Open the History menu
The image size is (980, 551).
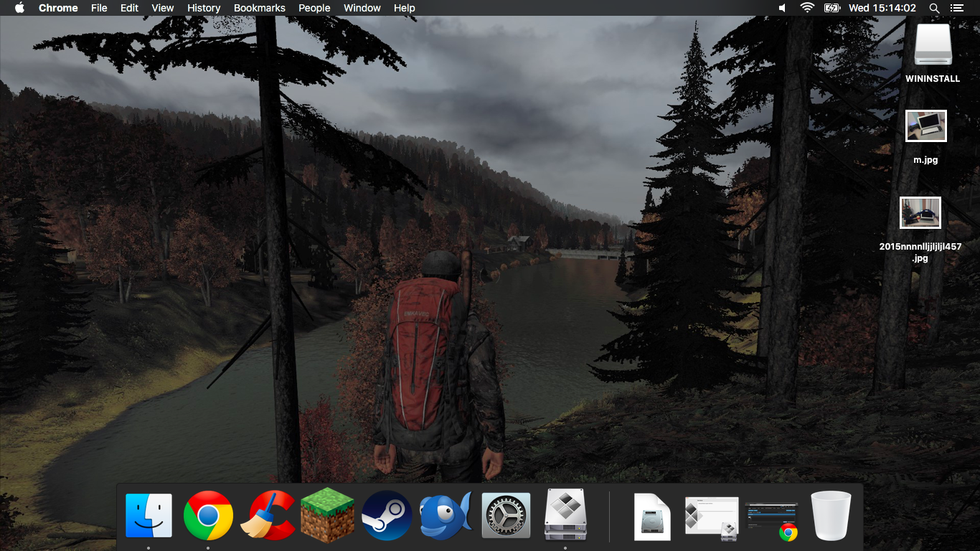(204, 8)
